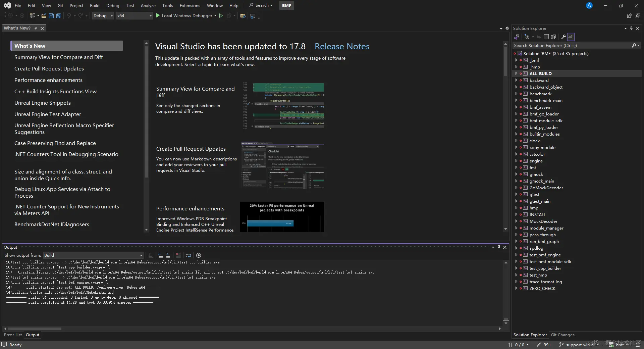This screenshot has width=644, height=349.
Task: Select the spdlog project in the tree
Action: point(536,248)
